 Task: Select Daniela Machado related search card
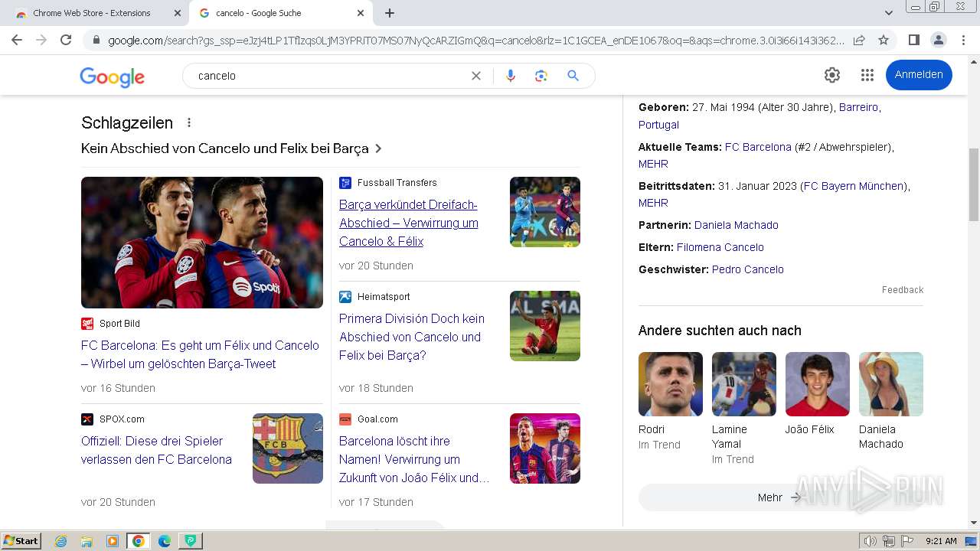pos(891,402)
